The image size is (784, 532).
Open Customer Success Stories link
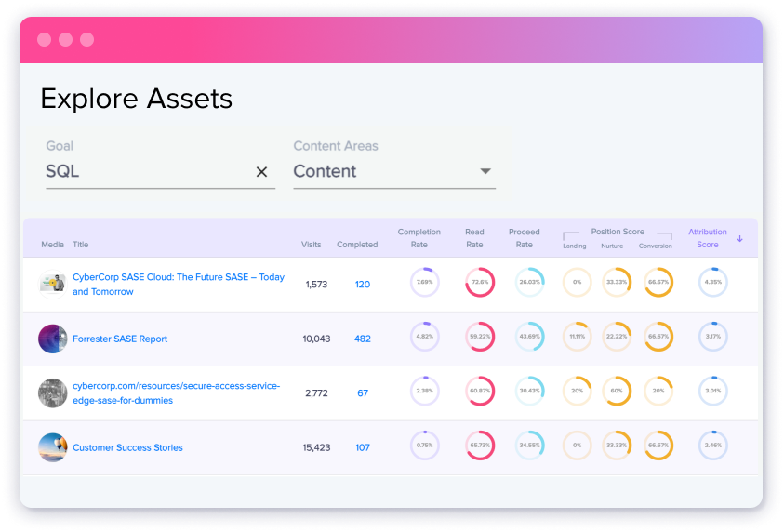(127, 447)
